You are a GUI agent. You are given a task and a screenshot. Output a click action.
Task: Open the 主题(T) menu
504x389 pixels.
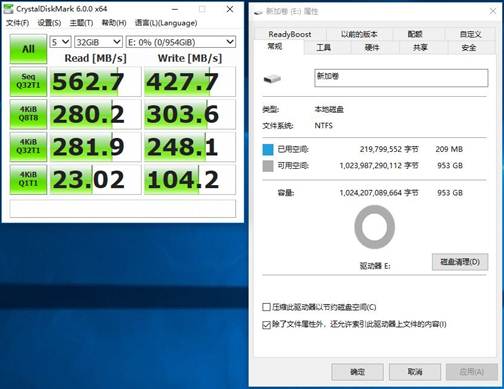point(81,23)
